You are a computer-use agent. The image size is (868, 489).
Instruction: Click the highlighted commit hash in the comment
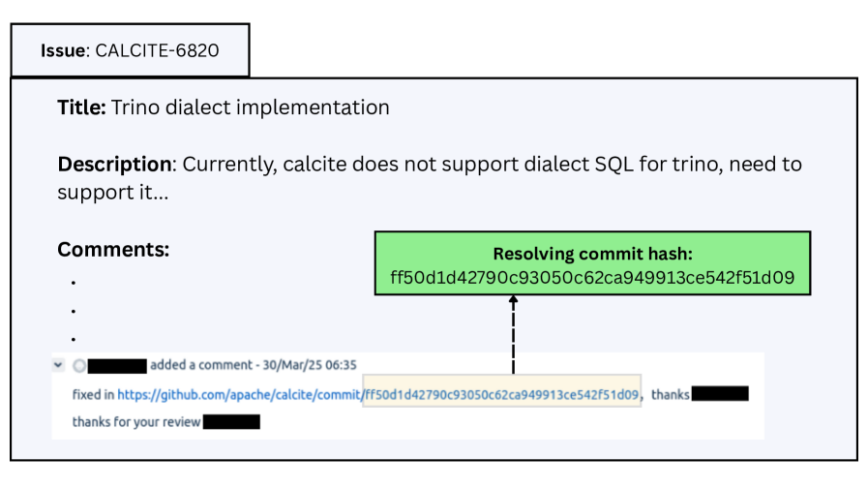click(x=501, y=395)
